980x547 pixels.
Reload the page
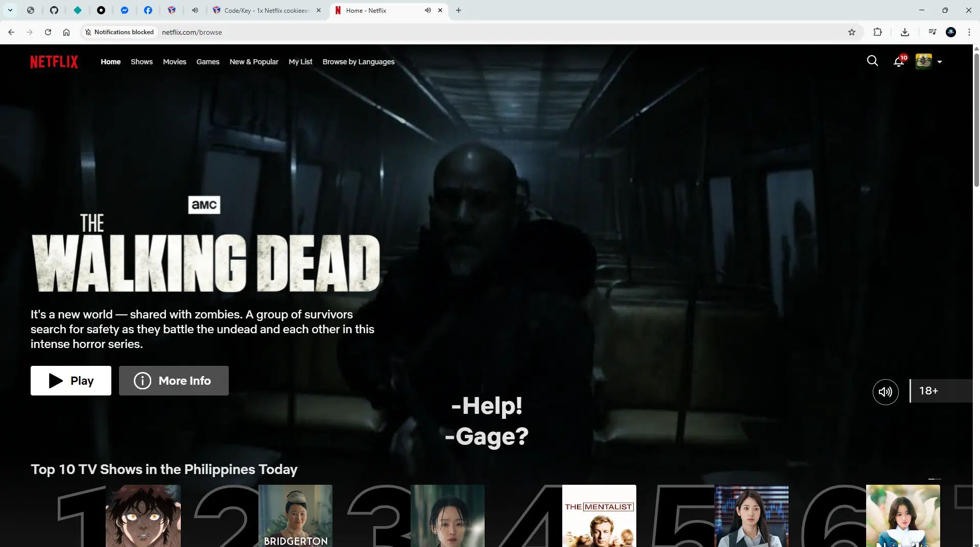(48, 32)
